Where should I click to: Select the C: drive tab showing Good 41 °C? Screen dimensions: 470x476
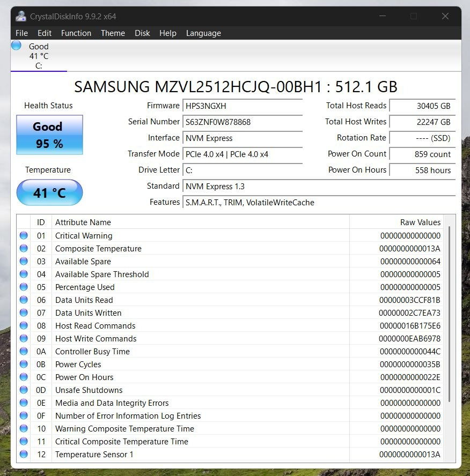point(39,56)
